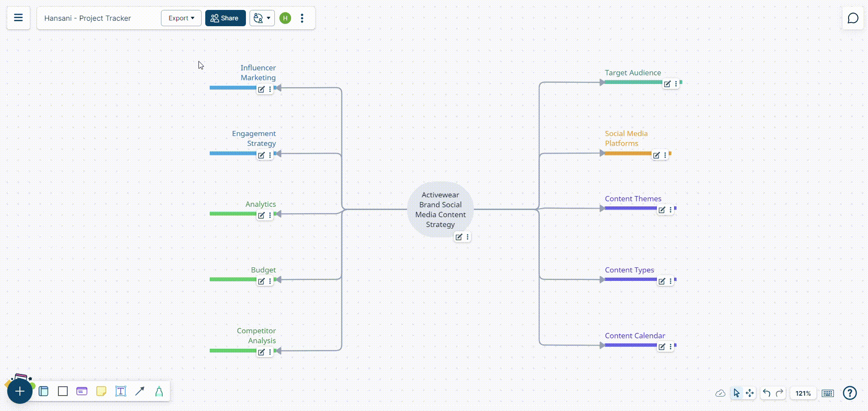This screenshot has width=868, height=411.
Task: Open the hamburger main menu
Action: 19,18
